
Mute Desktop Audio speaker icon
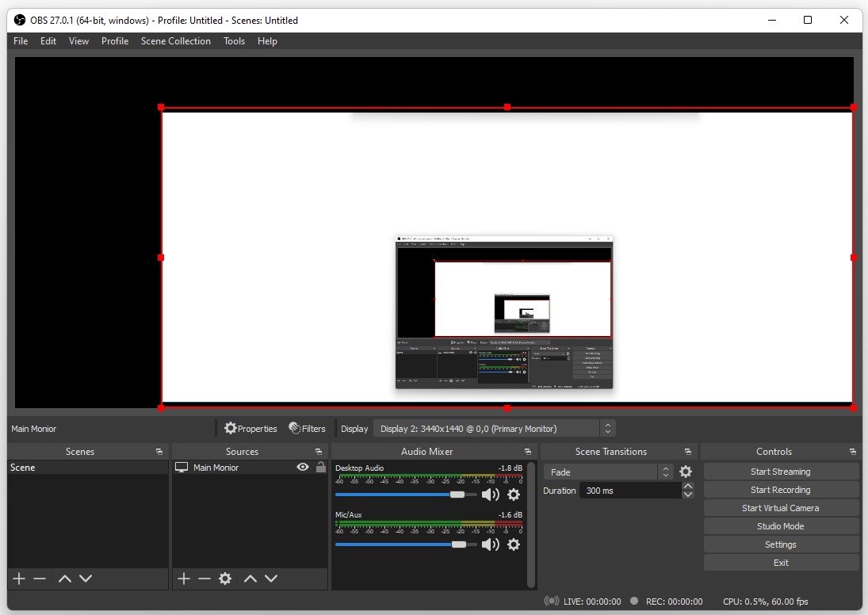click(x=491, y=495)
